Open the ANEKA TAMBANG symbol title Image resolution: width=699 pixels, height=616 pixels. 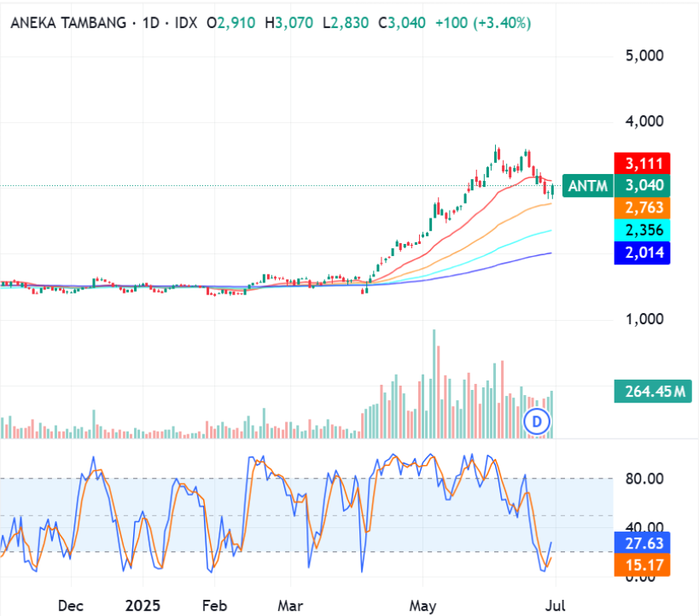click(x=68, y=23)
